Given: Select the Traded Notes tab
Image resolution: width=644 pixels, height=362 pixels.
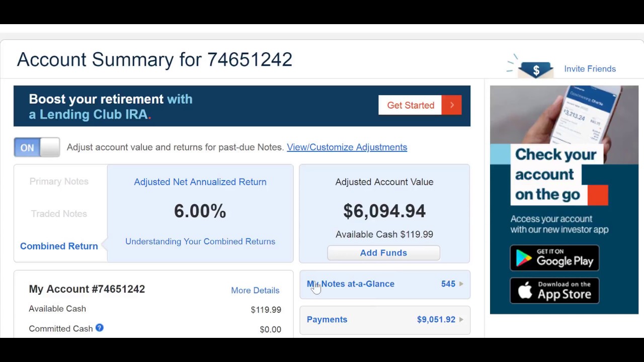Looking at the screenshot, I should 59,214.
